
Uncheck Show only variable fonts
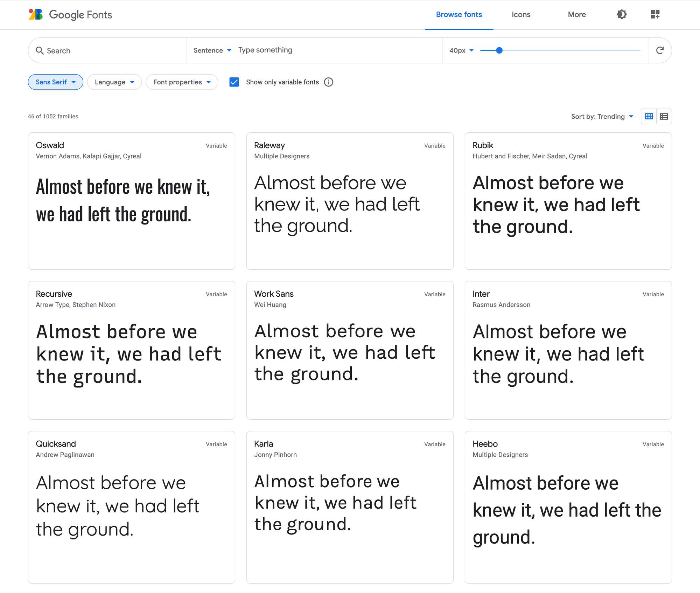(234, 82)
